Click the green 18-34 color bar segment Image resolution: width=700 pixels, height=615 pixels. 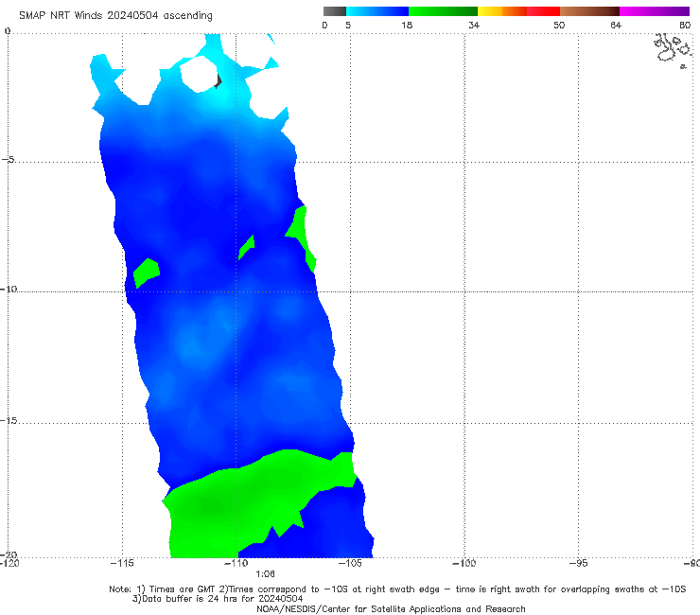443,11
